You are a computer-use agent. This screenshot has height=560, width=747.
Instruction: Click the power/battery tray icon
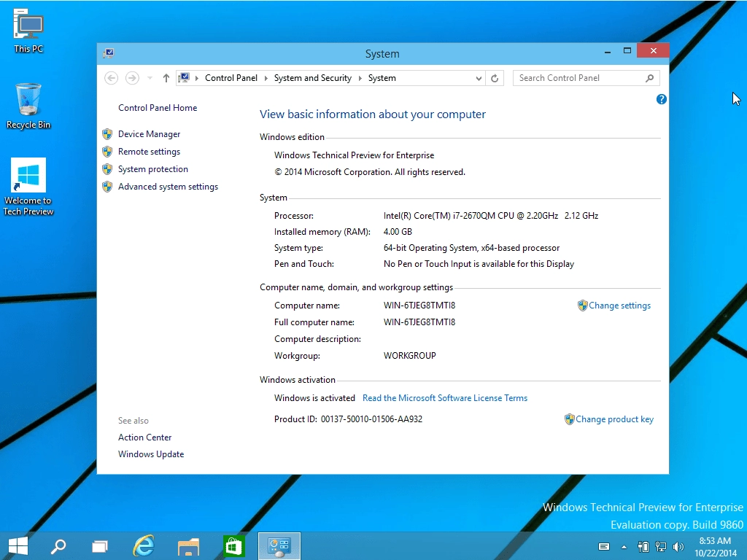pos(643,547)
